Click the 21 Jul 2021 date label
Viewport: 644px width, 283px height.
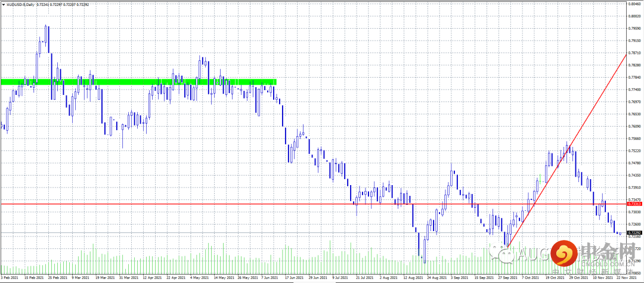tap(366, 278)
